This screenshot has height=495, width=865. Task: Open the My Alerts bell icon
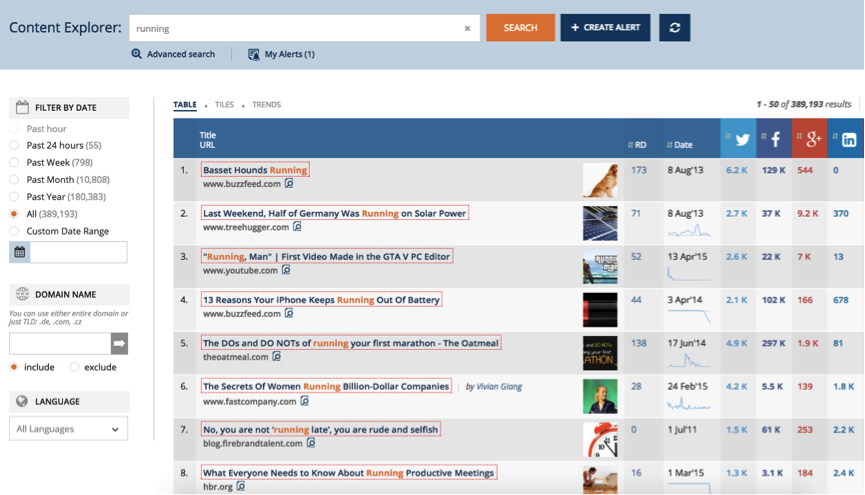pyautogui.click(x=254, y=54)
